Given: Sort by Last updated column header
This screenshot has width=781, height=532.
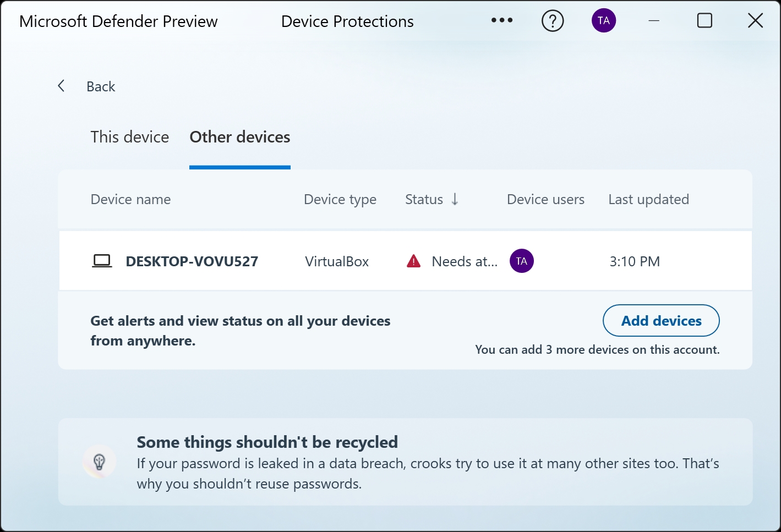Looking at the screenshot, I should coord(648,199).
